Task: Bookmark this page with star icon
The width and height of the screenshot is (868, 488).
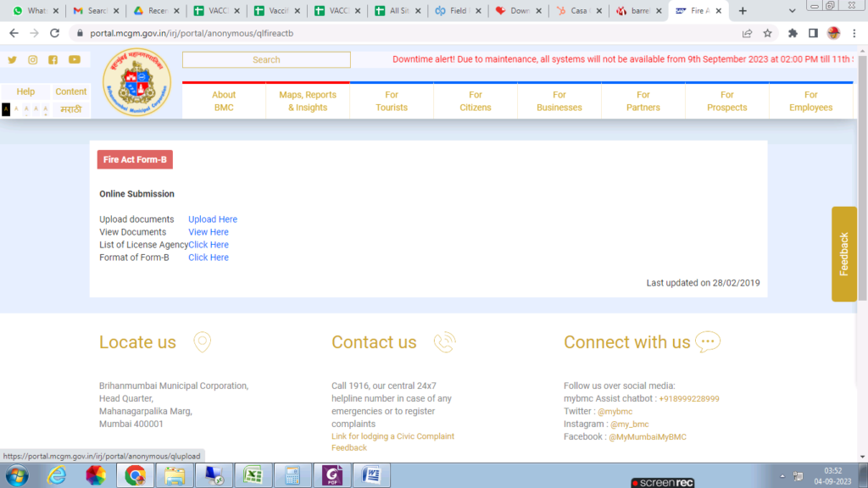Action: point(767,33)
